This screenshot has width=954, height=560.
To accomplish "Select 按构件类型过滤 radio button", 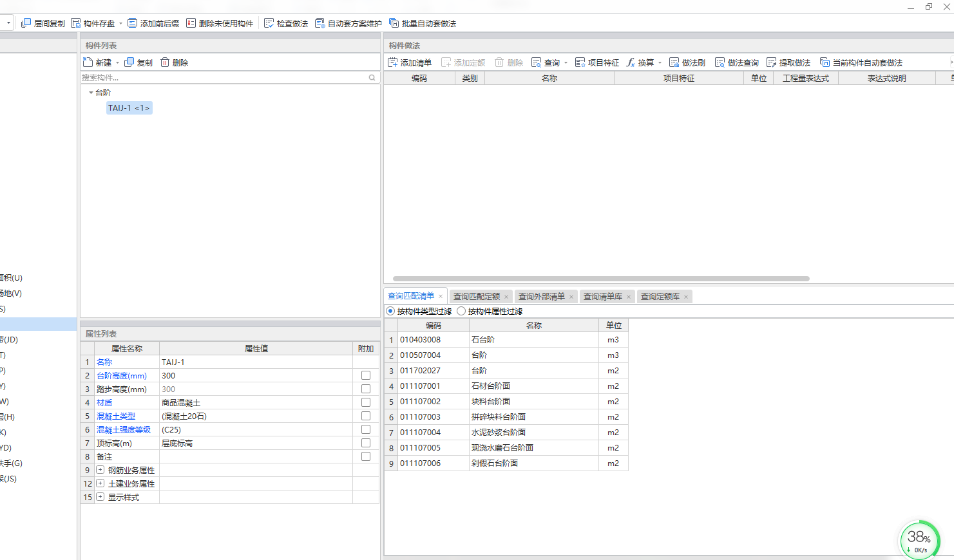I will (x=390, y=311).
